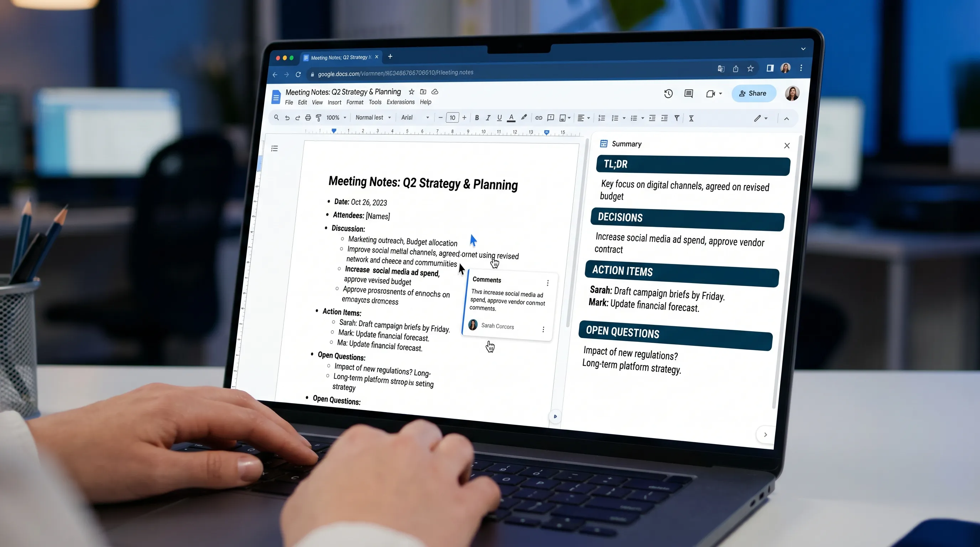Click the clear formatting icon

tap(691, 118)
